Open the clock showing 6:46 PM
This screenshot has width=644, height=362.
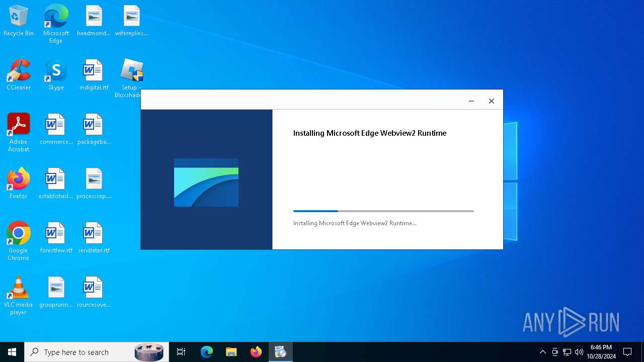click(x=601, y=352)
